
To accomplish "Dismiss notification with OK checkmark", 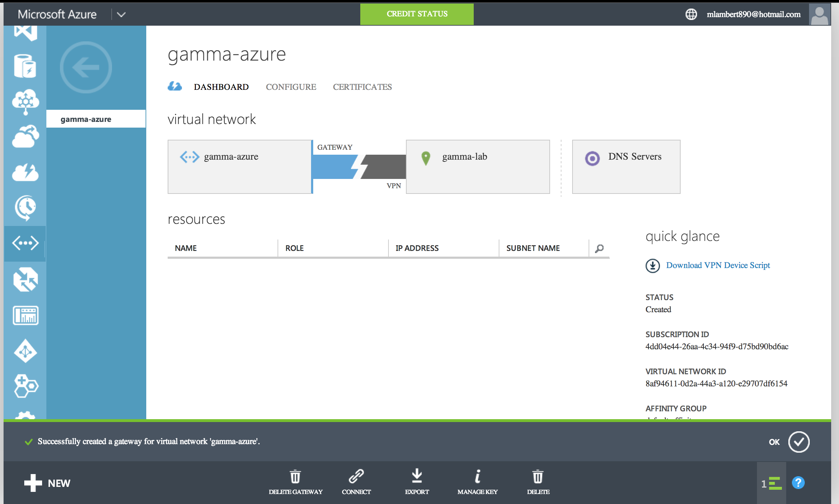I will pos(799,442).
